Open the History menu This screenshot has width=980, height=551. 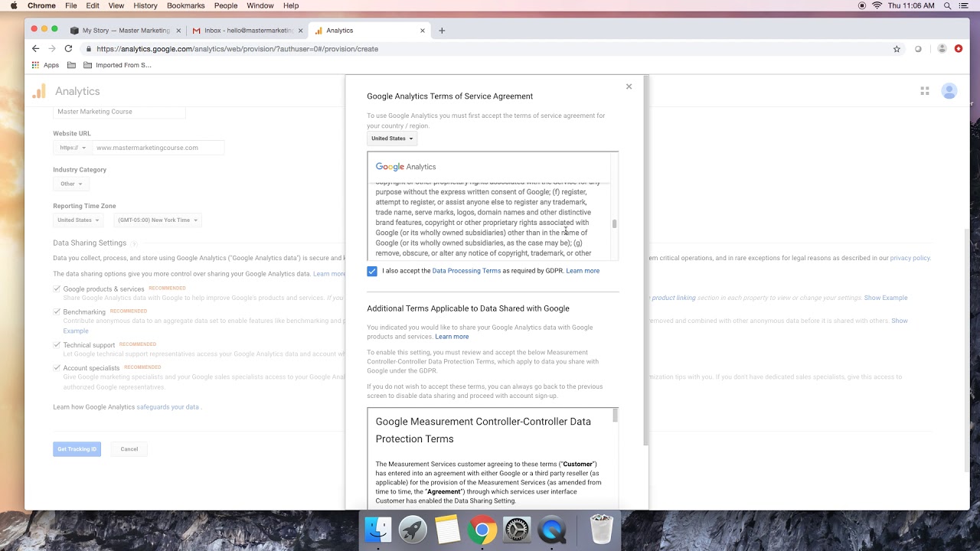click(x=145, y=5)
